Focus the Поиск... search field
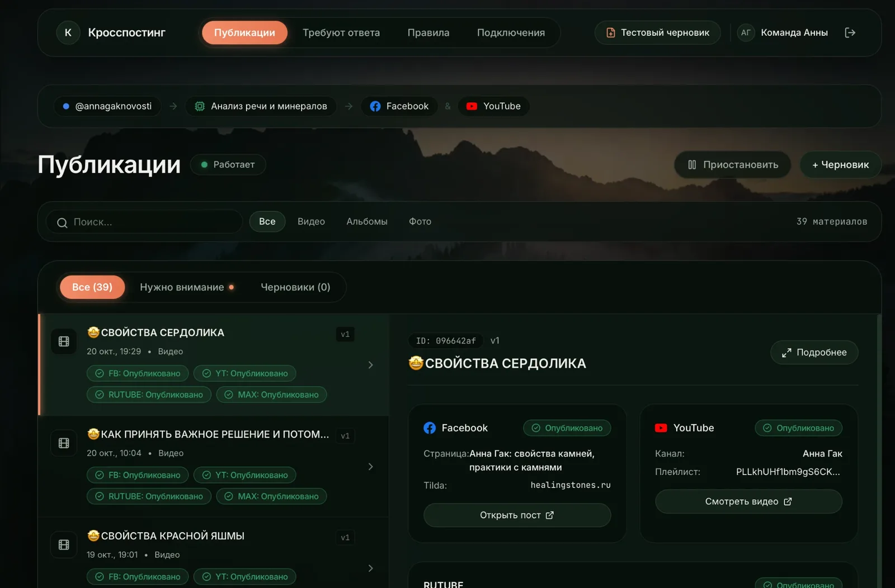This screenshot has height=588, width=895. click(x=144, y=222)
